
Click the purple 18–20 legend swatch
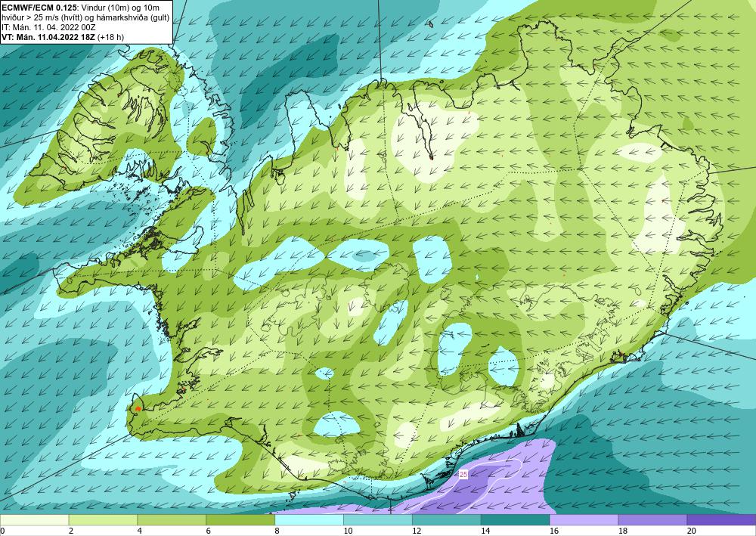coord(652,519)
